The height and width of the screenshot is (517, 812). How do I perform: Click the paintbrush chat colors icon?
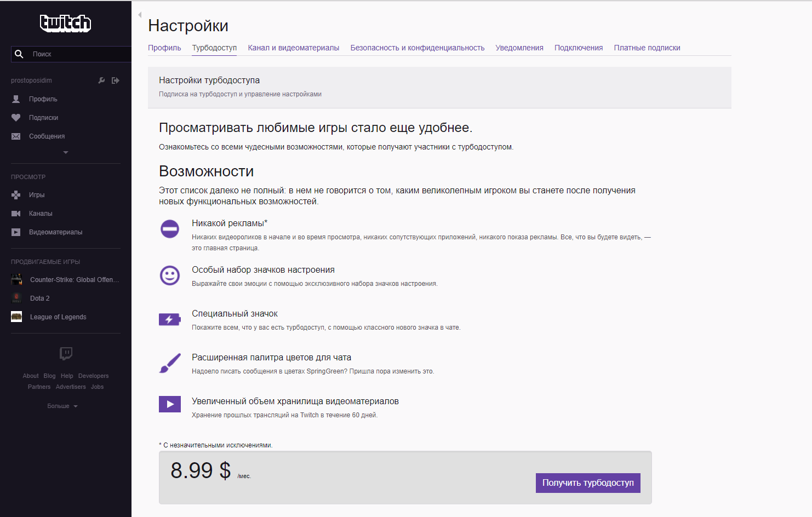[170, 363]
